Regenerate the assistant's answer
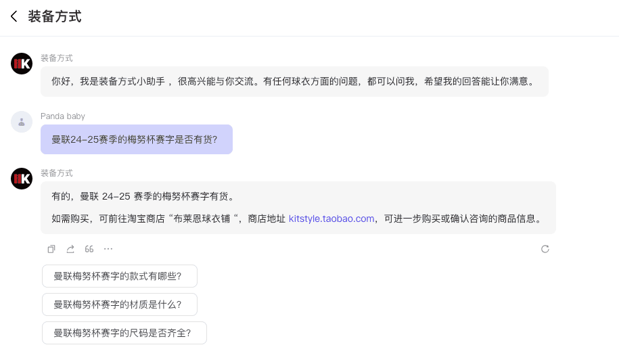This screenshot has width=619, height=364. pos(545,249)
